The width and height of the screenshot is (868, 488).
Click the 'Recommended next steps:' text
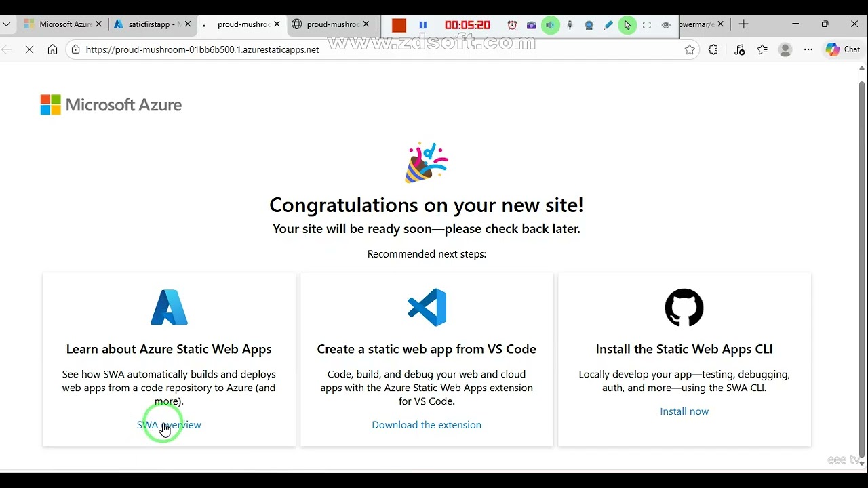[427, 254]
